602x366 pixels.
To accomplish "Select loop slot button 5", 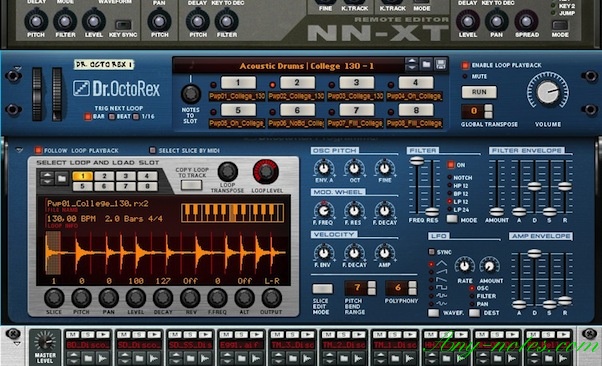I will coord(238,110).
